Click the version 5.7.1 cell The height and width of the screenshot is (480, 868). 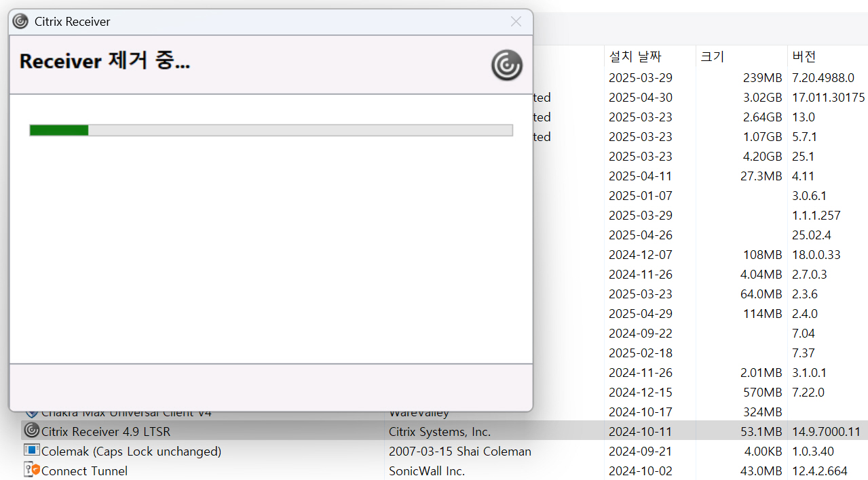(804, 136)
